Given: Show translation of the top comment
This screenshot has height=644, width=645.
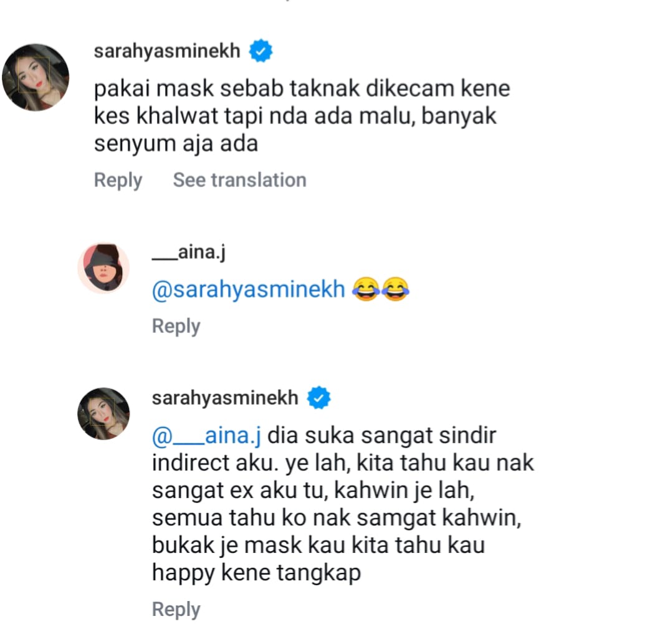Looking at the screenshot, I should point(240,180).
